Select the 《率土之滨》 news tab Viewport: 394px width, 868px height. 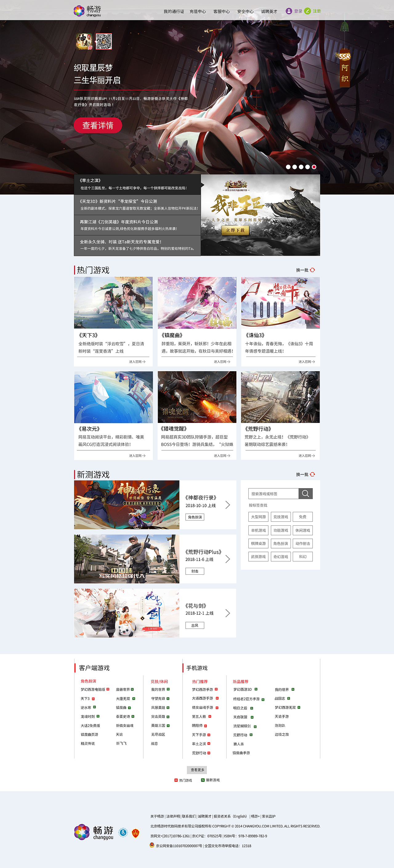(x=138, y=184)
